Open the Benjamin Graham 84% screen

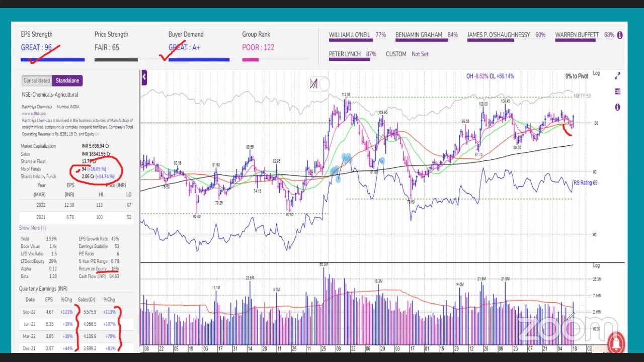427,35
